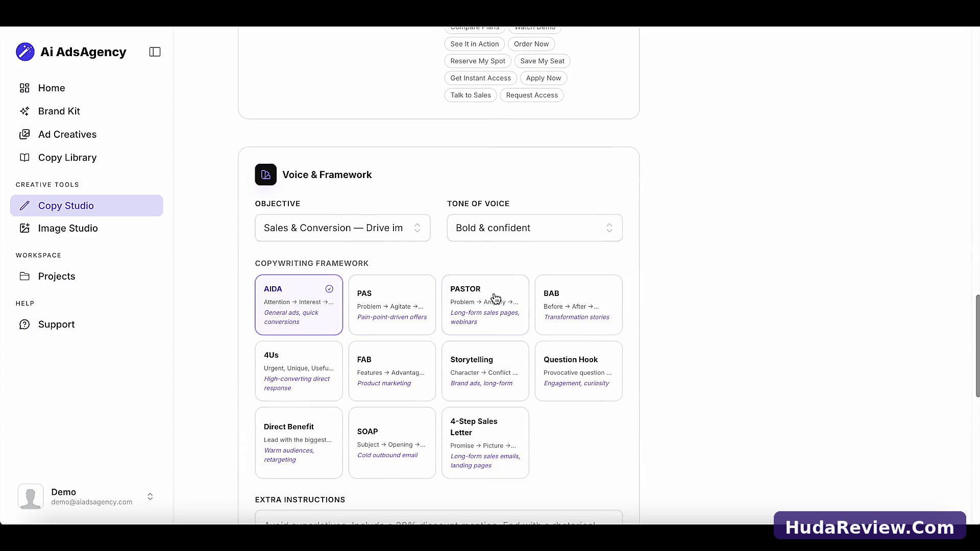This screenshot has height=551, width=980.
Task: Open Support chat icon
Action: point(24,324)
